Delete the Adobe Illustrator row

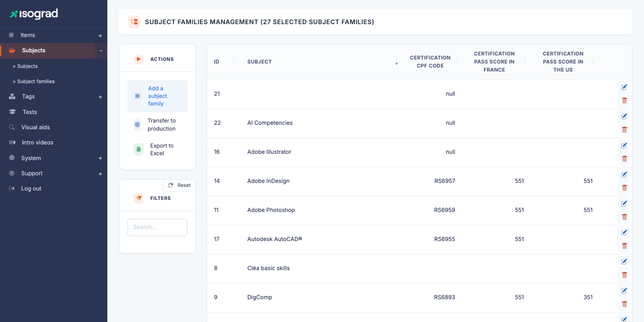pos(624,159)
